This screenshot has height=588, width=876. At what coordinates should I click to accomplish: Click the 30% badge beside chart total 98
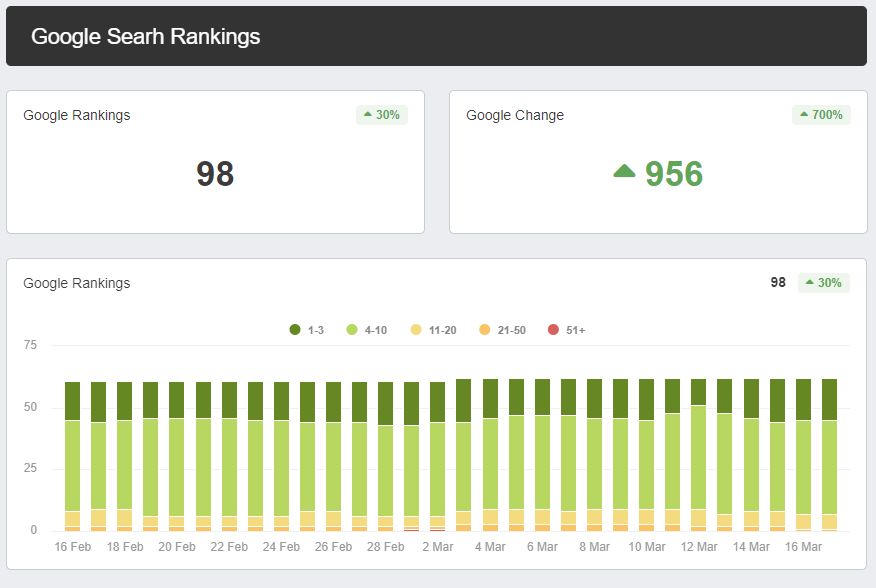(x=824, y=283)
